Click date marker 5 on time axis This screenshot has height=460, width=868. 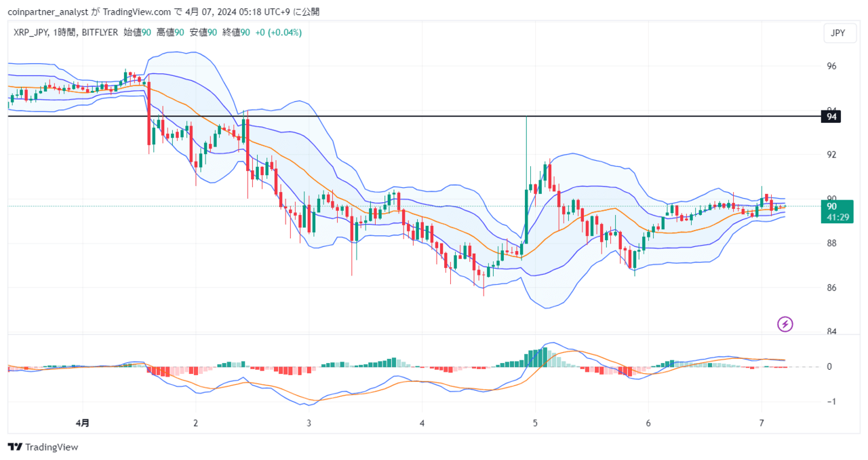coord(535,423)
